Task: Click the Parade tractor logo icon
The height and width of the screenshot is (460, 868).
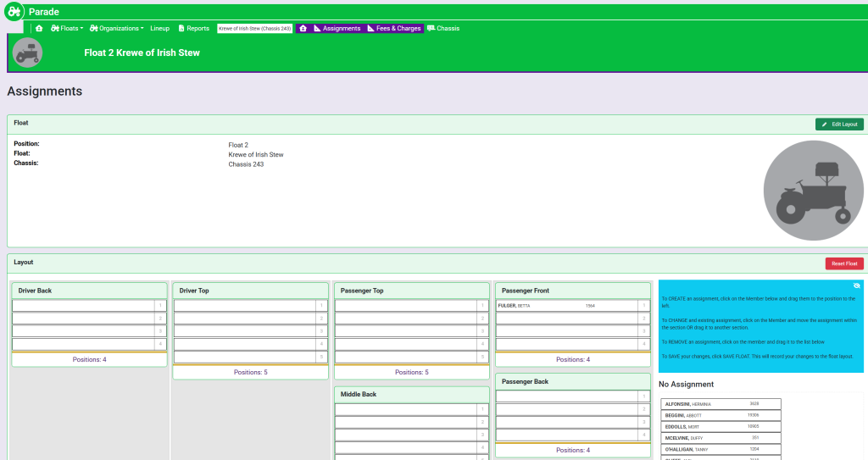Action: tap(14, 12)
